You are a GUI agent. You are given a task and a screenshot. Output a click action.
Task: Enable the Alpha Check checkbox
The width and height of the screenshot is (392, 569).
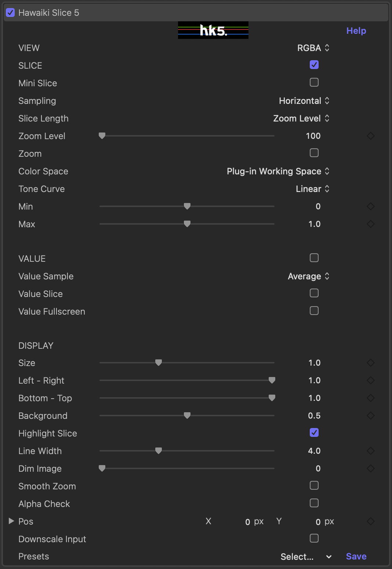coord(314,503)
